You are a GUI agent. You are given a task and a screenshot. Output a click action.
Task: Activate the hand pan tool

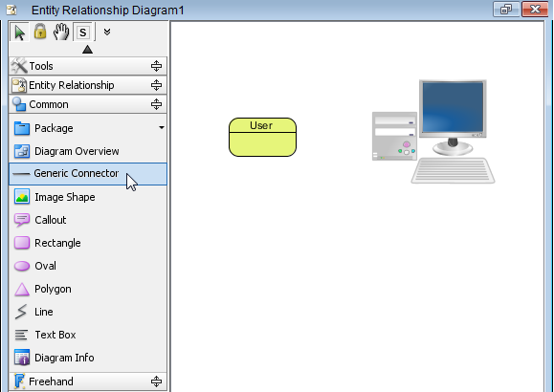click(61, 32)
